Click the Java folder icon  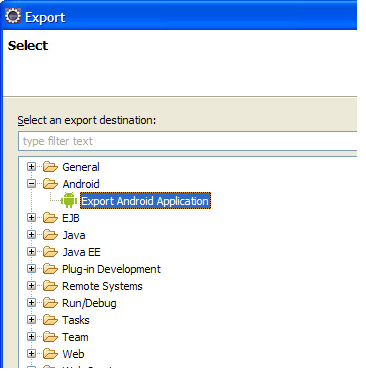coord(50,235)
